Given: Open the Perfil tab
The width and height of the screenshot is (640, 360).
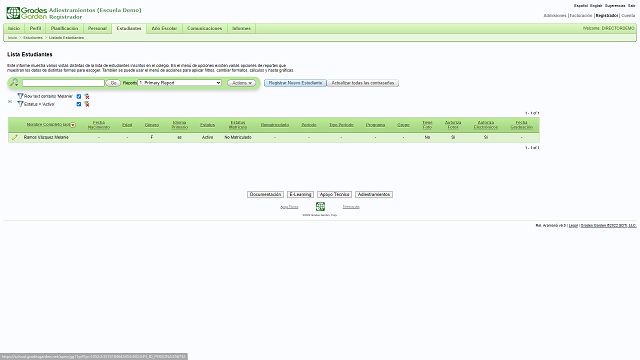Looking at the screenshot, I should [36, 28].
